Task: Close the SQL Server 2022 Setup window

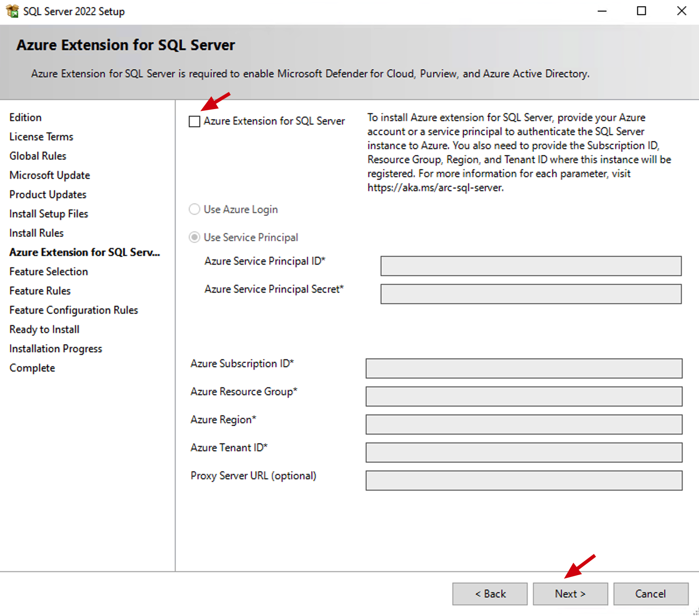Action: point(681,11)
